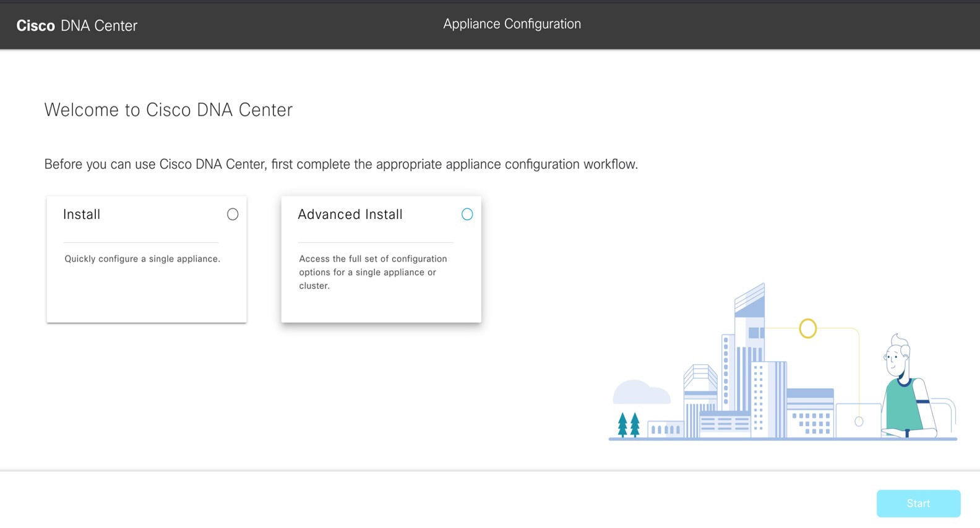980x528 pixels.
Task: Click the Appliance Configuration header title
Action: click(x=512, y=24)
